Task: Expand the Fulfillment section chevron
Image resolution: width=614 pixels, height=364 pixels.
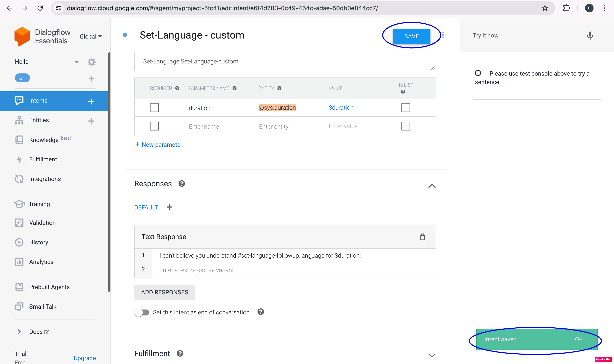Action: pyautogui.click(x=432, y=355)
